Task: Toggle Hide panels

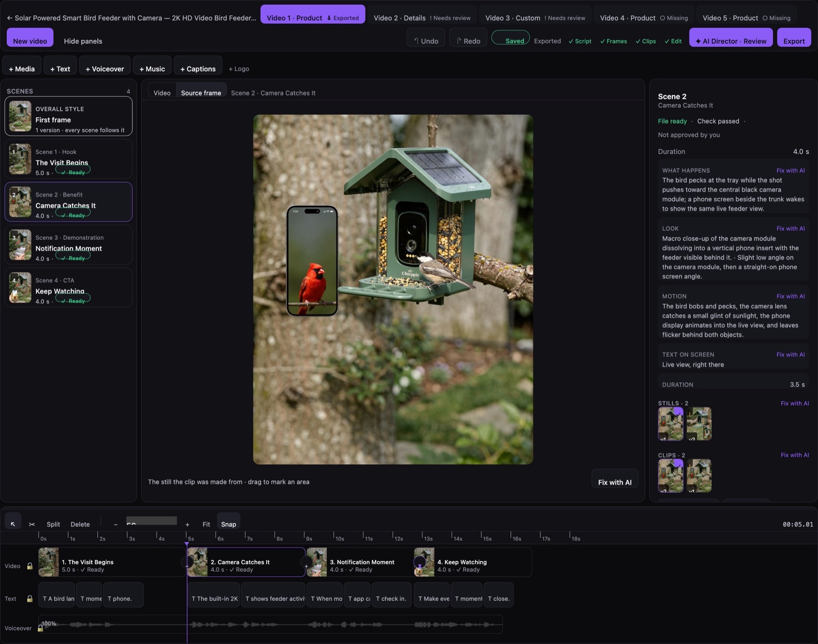Action: (x=83, y=41)
